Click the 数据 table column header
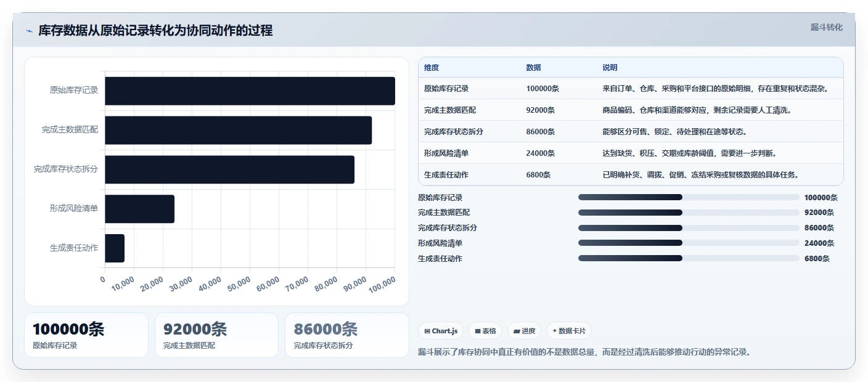The width and height of the screenshot is (868, 382). click(533, 68)
